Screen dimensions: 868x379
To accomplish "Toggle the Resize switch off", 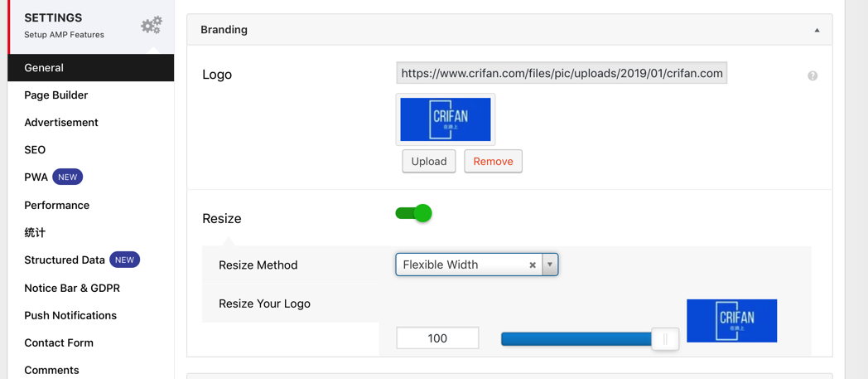I will [x=413, y=213].
